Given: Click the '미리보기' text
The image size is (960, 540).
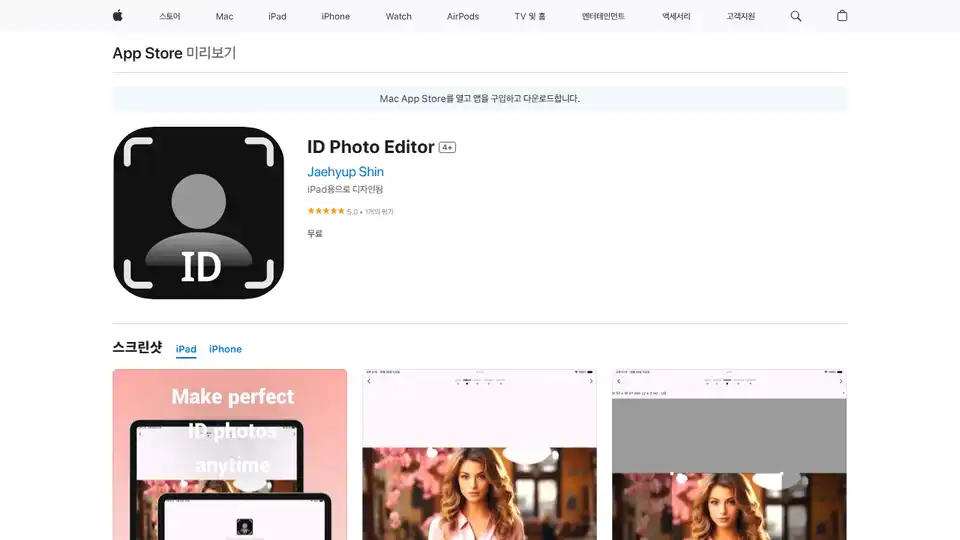Looking at the screenshot, I should [211, 53].
